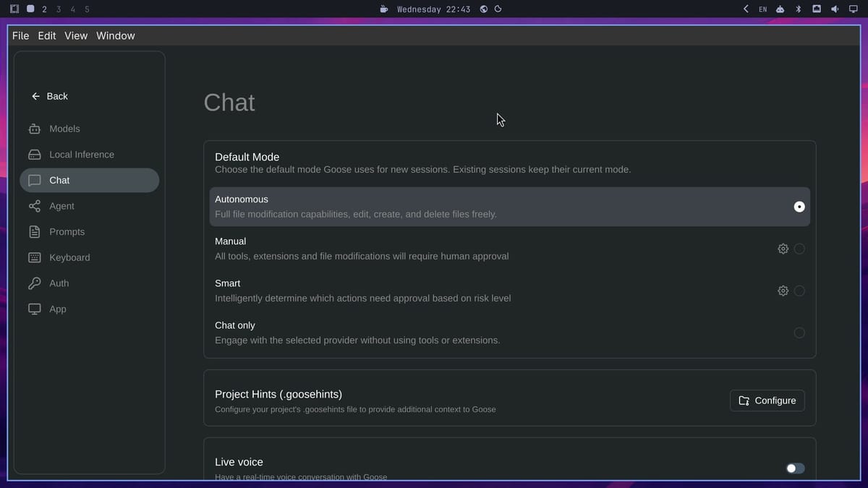Click the 'Chat' page title
Viewport: 868px width, 488px height.
229,103
